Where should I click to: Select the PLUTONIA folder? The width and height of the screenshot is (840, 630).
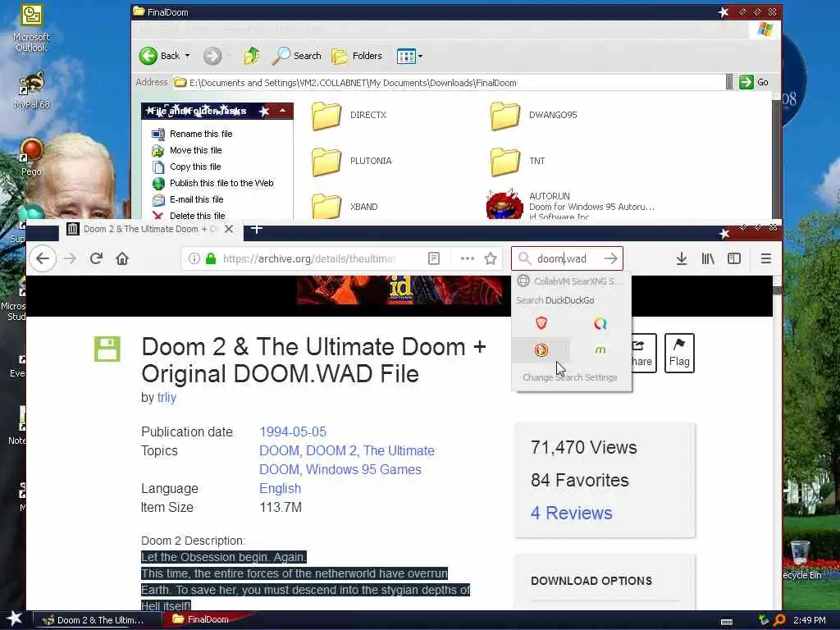(351, 161)
